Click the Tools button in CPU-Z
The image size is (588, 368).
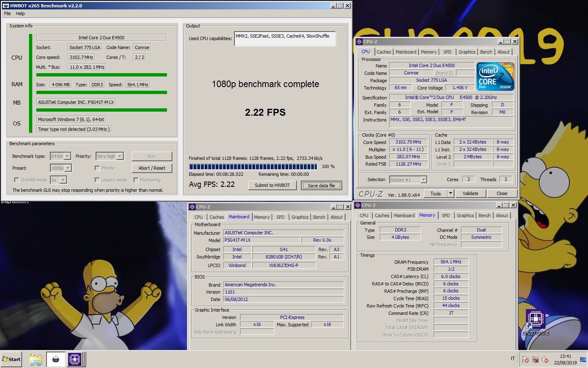tap(436, 193)
